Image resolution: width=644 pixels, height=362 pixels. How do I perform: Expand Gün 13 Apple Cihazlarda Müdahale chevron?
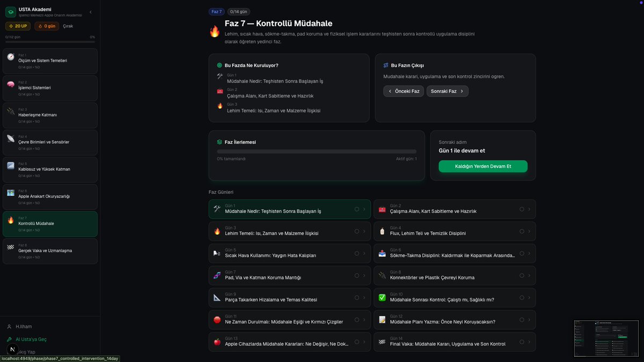click(364, 342)
